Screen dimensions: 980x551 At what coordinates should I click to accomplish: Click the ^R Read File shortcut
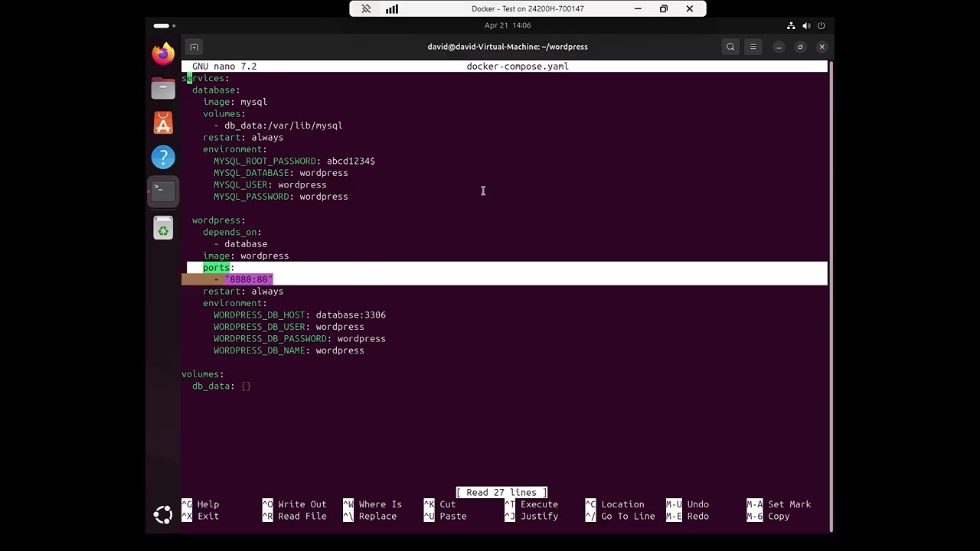295,517
